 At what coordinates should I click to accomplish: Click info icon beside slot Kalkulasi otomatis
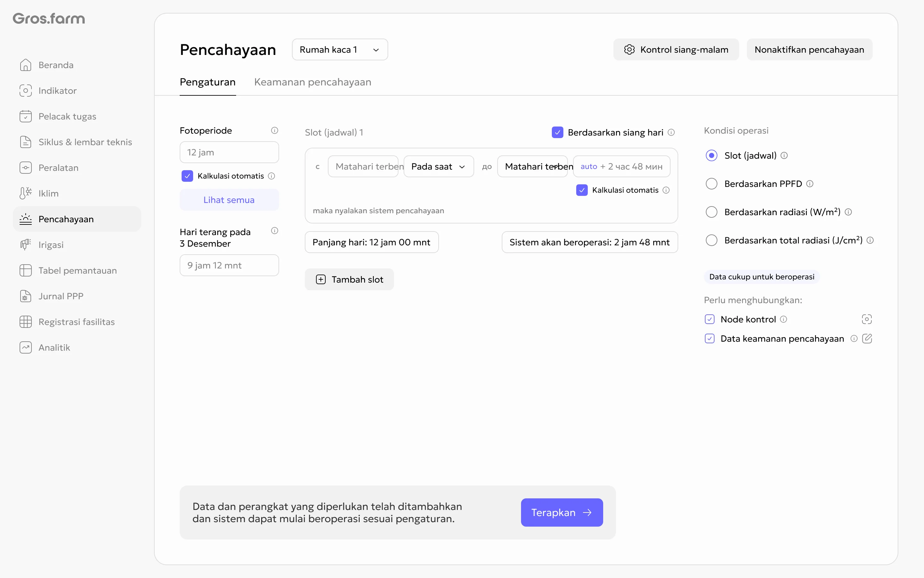pyautogui.click(x=666, y=190)
